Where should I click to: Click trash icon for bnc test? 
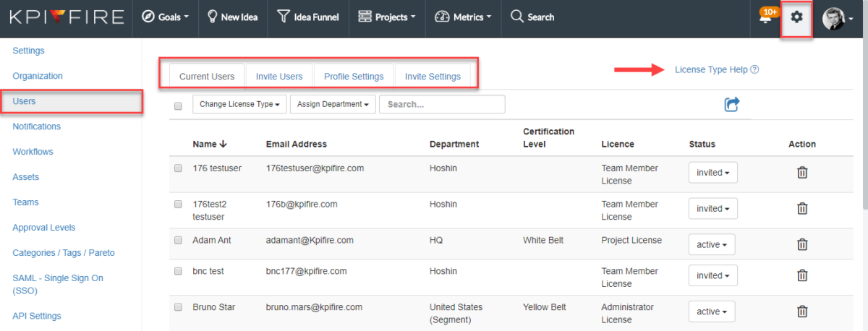click(x=801, y=275)
